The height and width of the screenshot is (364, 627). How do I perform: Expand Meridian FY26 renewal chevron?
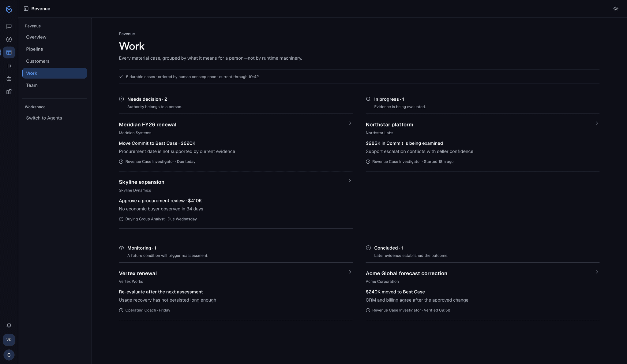click(350, 123)
